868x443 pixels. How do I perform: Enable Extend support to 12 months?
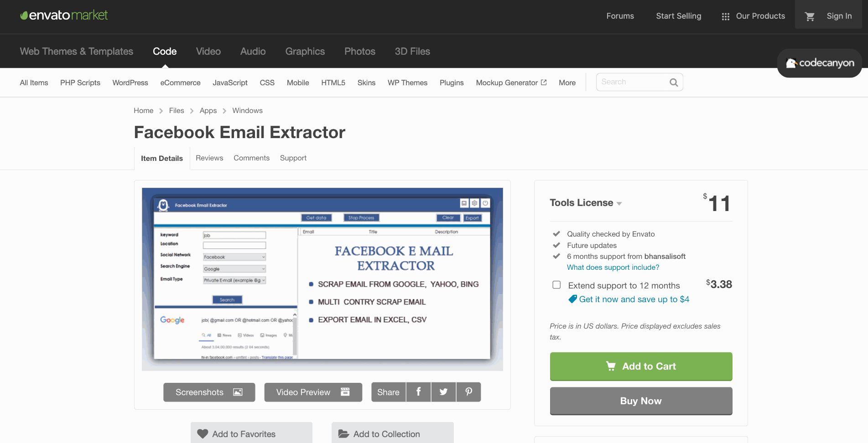click(x=556, y=284)
